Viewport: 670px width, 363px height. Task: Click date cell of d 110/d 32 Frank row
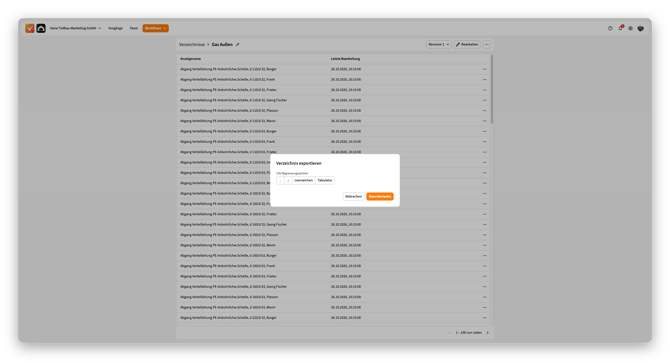coord(346,79)
